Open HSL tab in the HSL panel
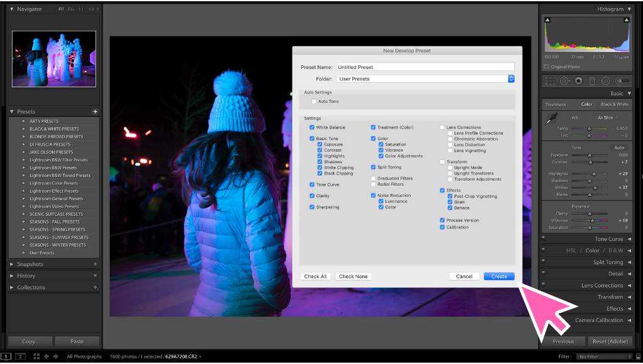643x364 pixels. (571, 250)
